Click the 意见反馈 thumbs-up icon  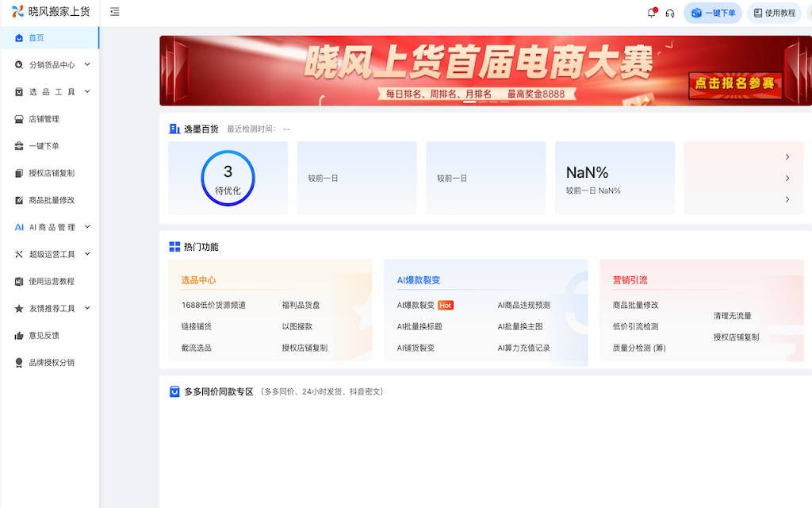[x=19, y=336]
